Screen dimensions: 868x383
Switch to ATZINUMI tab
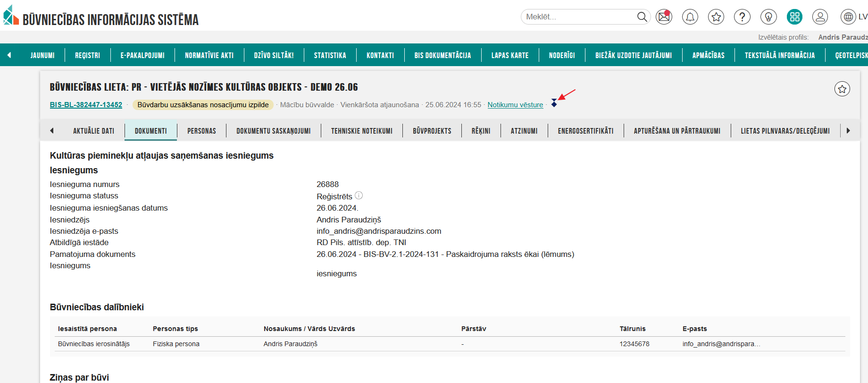[524, 131]
